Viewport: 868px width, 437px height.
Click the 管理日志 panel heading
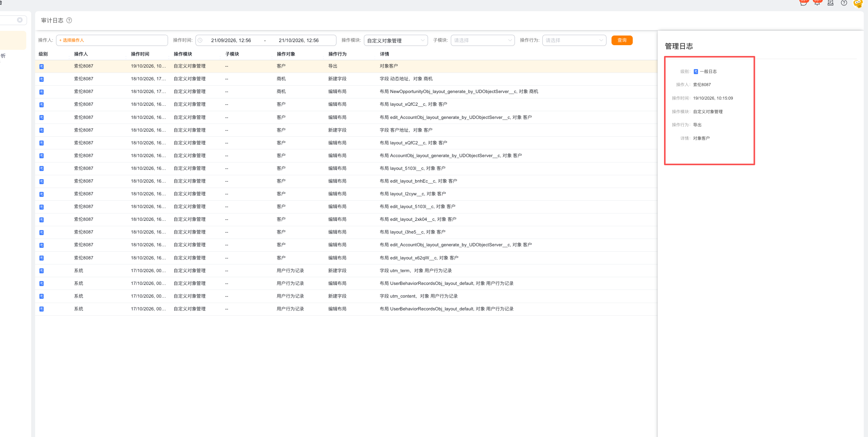coord(679,46)
